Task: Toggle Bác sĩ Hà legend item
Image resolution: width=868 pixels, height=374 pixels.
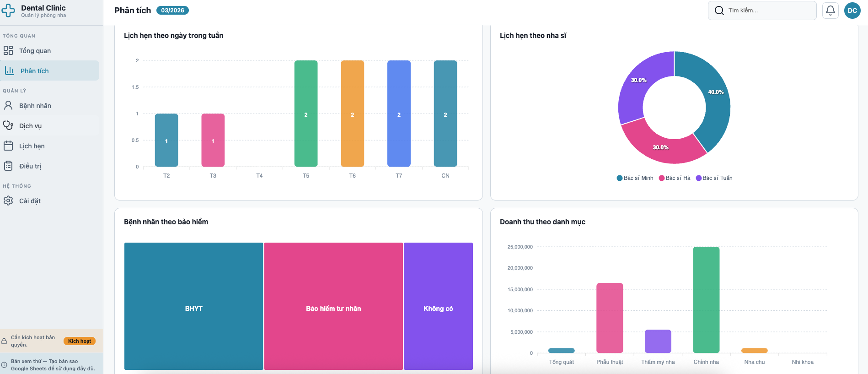Action: click(675, 178)
